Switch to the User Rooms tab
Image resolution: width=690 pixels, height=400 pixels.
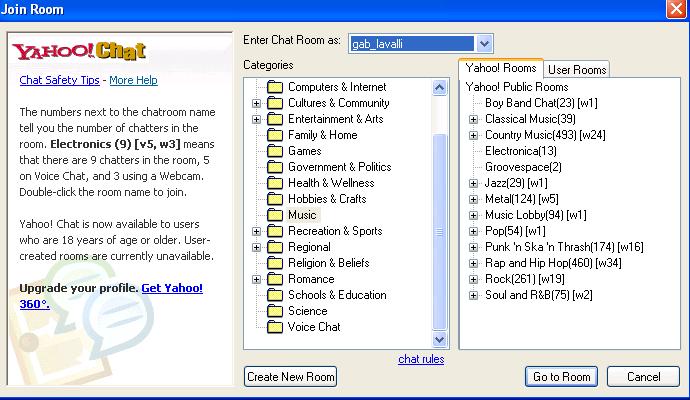click(577, 69)
